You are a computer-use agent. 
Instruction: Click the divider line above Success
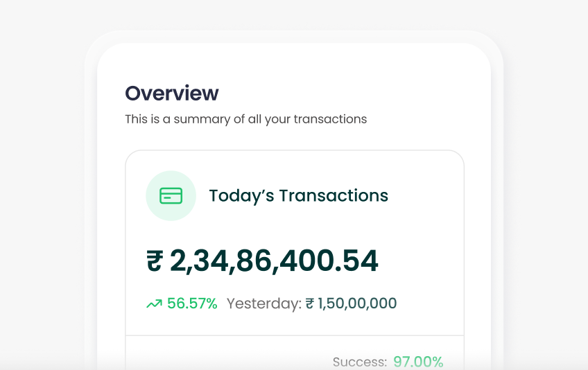(x=294, y=336)
